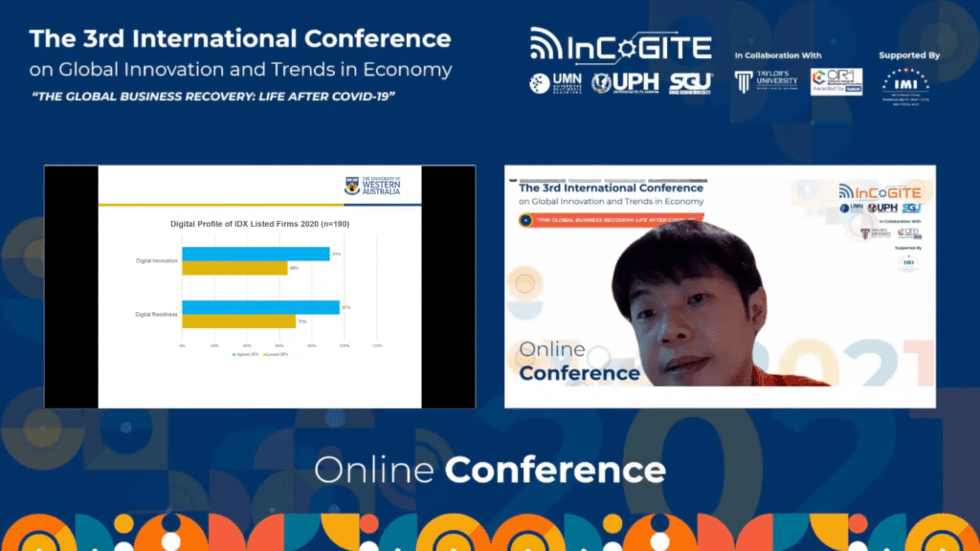980x551 pixels.
Task: Click the Digital Innovation axis label
Action: click(x=156, y=261)
